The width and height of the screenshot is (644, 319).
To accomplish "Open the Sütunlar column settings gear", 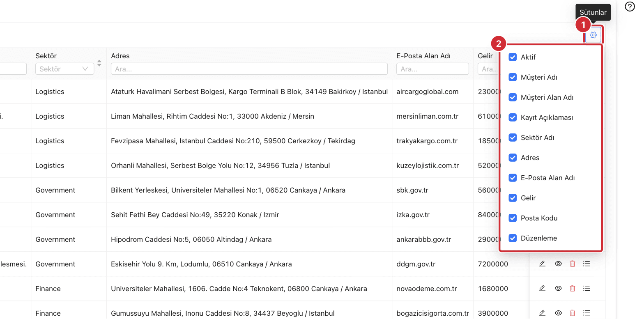I will pos(593,35).
